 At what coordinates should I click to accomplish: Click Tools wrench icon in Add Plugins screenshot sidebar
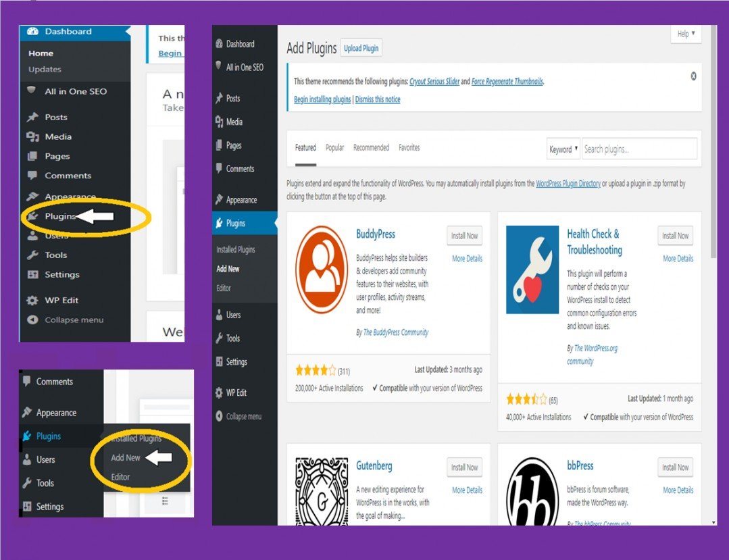(x=219, y=338)
